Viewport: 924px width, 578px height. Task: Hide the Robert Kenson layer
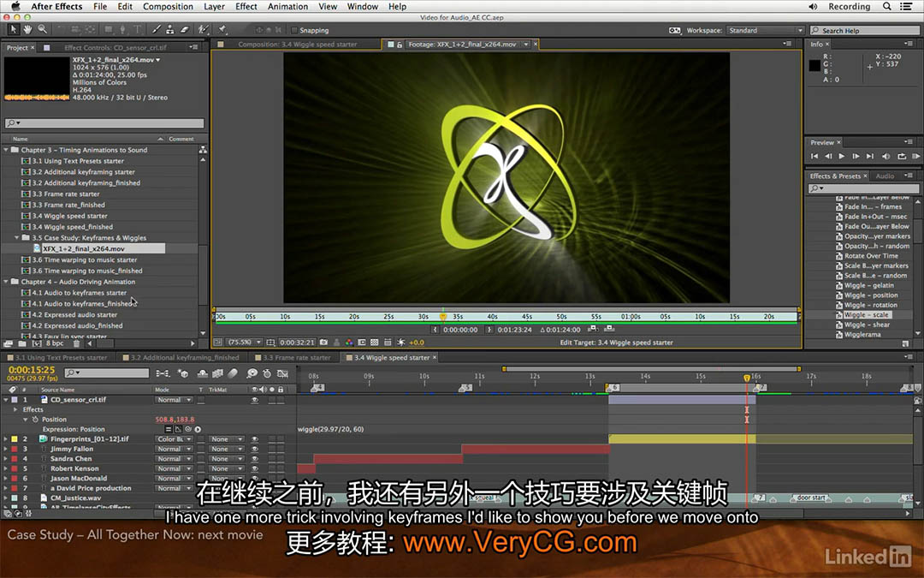[x=255, y=469]
